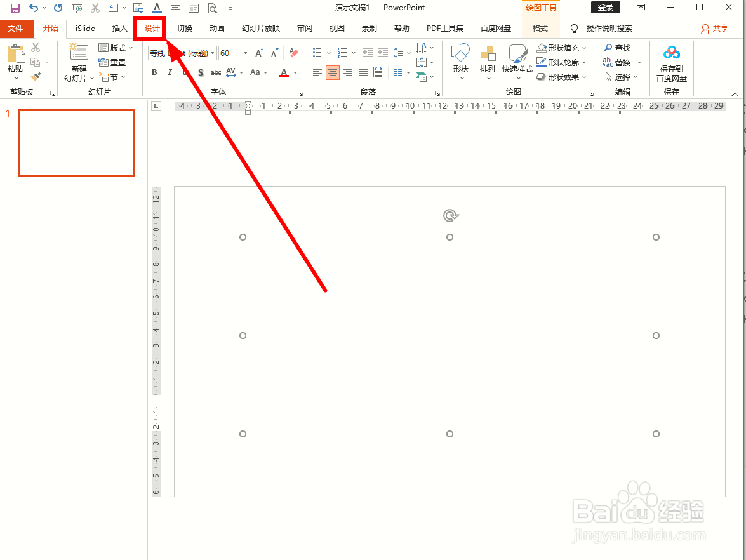Decrease list indent level
Viewport: 746px width, 560px height.
368,53
